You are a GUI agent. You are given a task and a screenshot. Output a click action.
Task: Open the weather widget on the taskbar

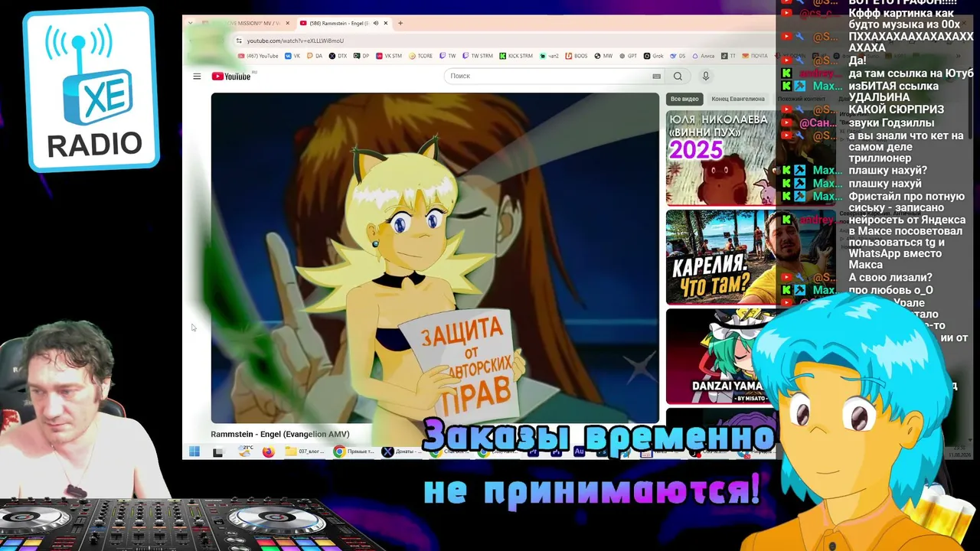(x=245, y=452)
